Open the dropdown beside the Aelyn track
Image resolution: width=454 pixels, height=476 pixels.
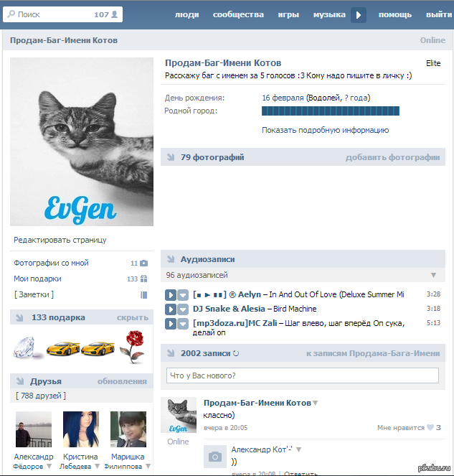pos(183,295)
